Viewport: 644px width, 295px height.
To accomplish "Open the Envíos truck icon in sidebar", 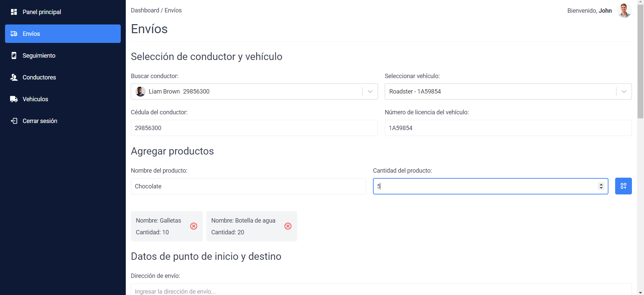I will pos(14,34).
